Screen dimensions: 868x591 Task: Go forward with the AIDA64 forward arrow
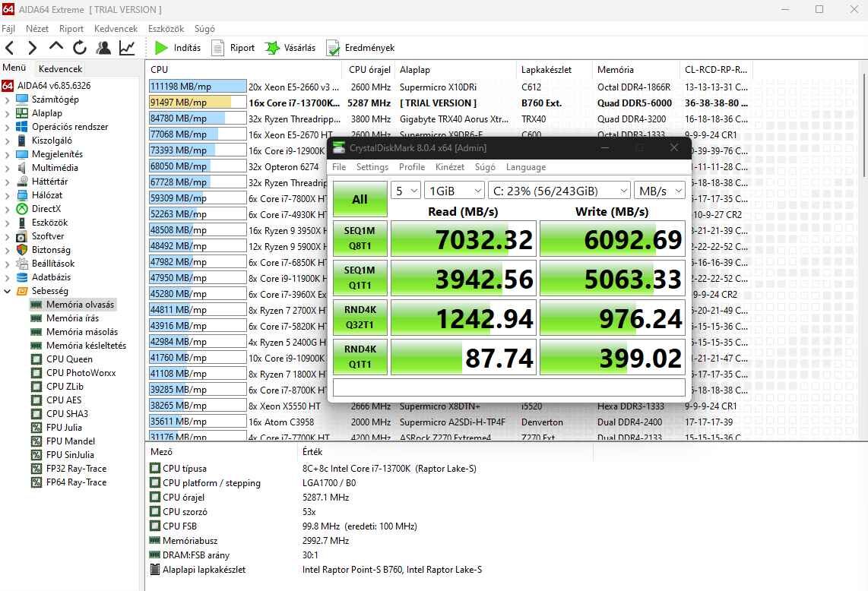point(32,48)
